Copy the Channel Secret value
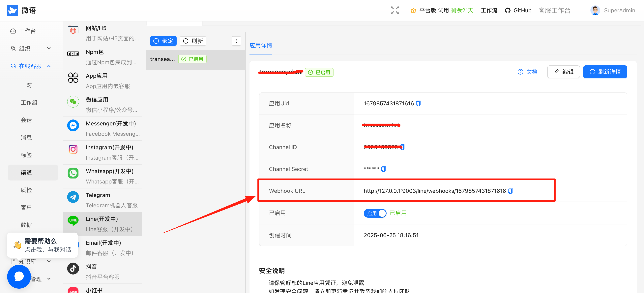 [383, 169]
